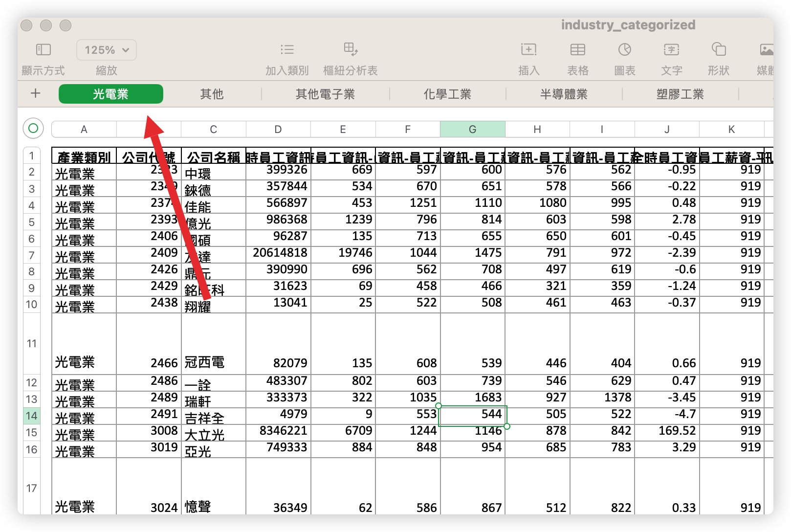The image size is (791, 532).
Task: Select column J header
Action: tap(667, 130)
